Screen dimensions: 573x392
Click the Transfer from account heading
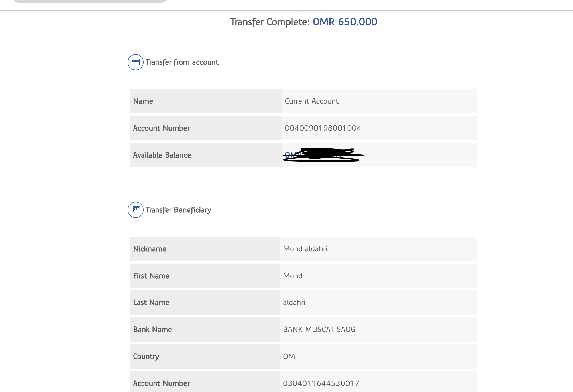pyautogui.click(x=182, y=62)
